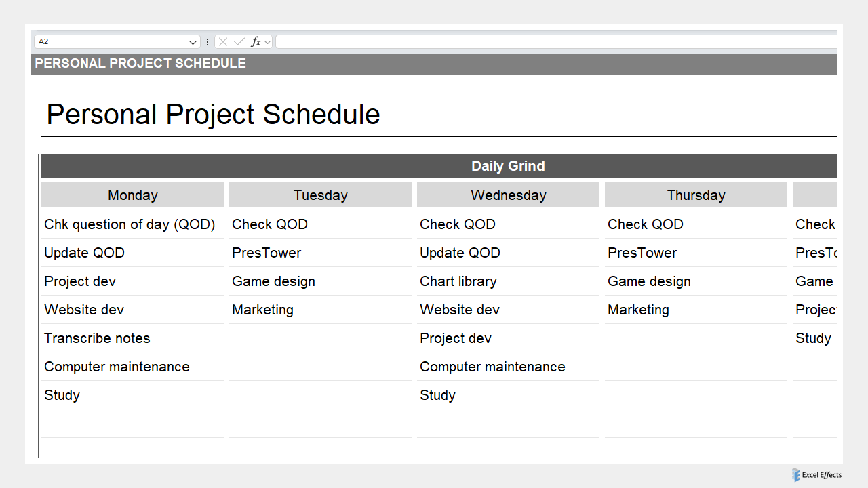Click the Enter checkmark icon near the formula bar
The height and width of the screenshot is (488, 868).
pos(239,41)
